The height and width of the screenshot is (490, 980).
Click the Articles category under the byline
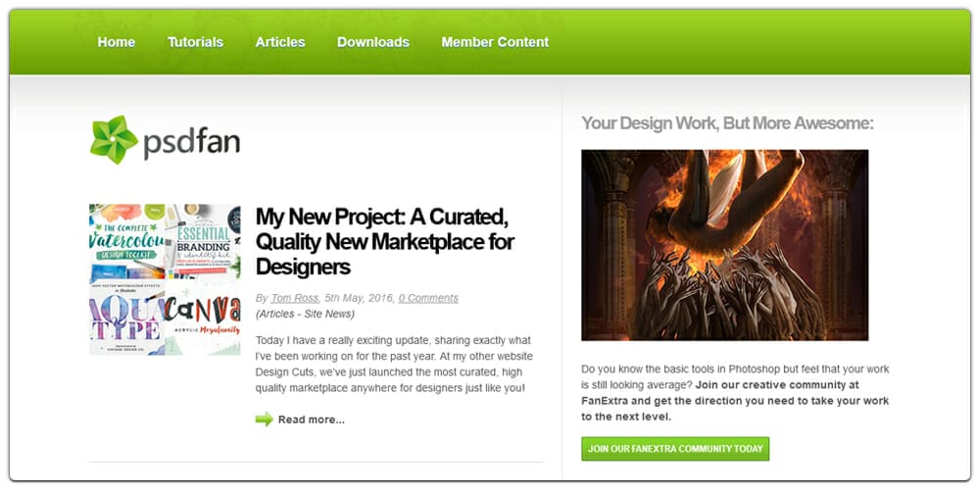[x=279, y=314]
